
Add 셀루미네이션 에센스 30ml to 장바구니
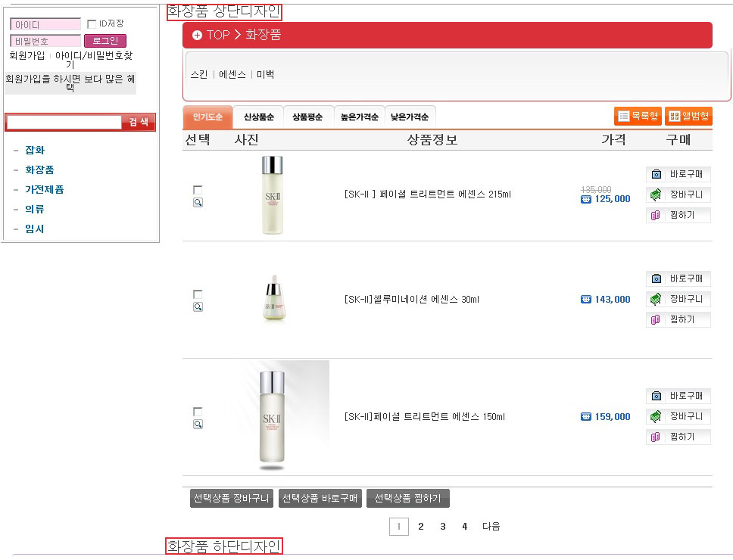coord(678,299)
